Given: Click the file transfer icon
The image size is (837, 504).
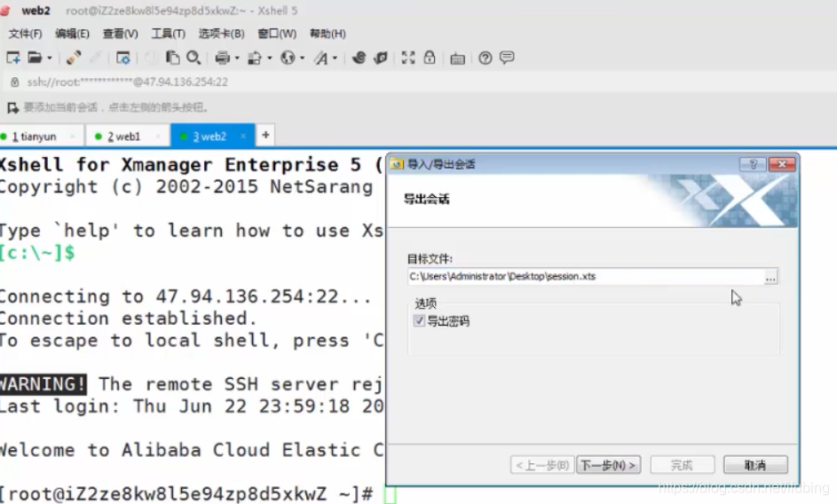Looking at the screenshot, I should [255, 57].
